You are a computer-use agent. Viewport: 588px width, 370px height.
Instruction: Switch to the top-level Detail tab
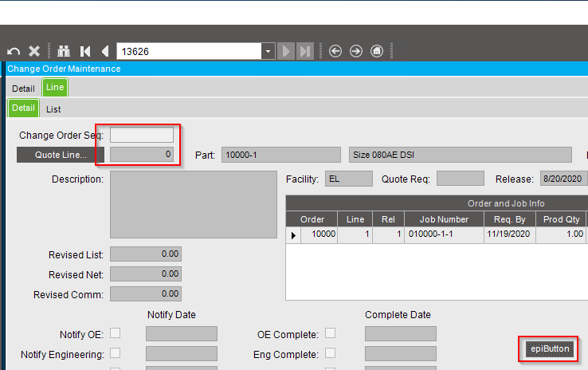point(23,89)
